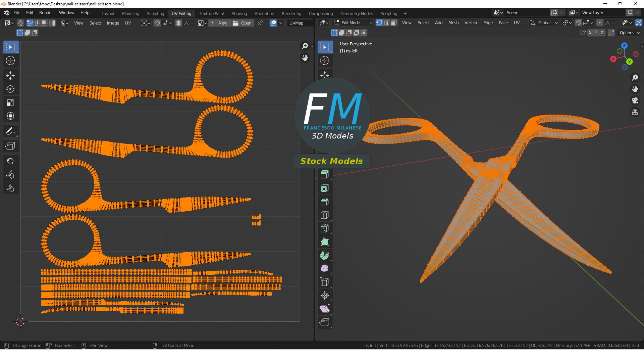Select the UV editor Move tool
The width and height of the screenshot is (644, 350).
[x=10, y=76]
